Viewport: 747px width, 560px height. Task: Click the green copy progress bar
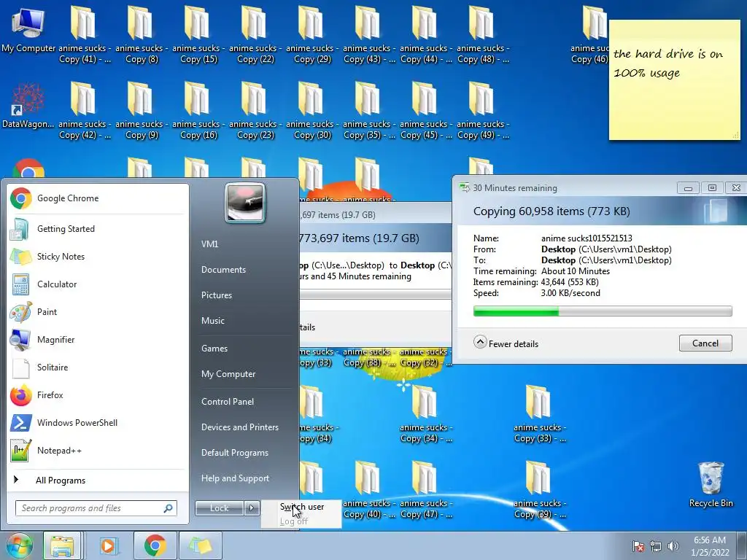pos(602,311)
